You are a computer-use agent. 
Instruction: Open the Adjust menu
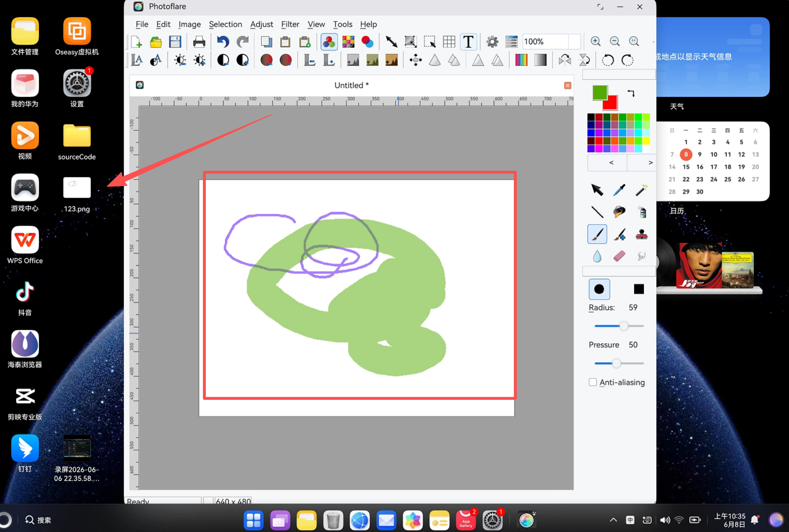point(261,24)
